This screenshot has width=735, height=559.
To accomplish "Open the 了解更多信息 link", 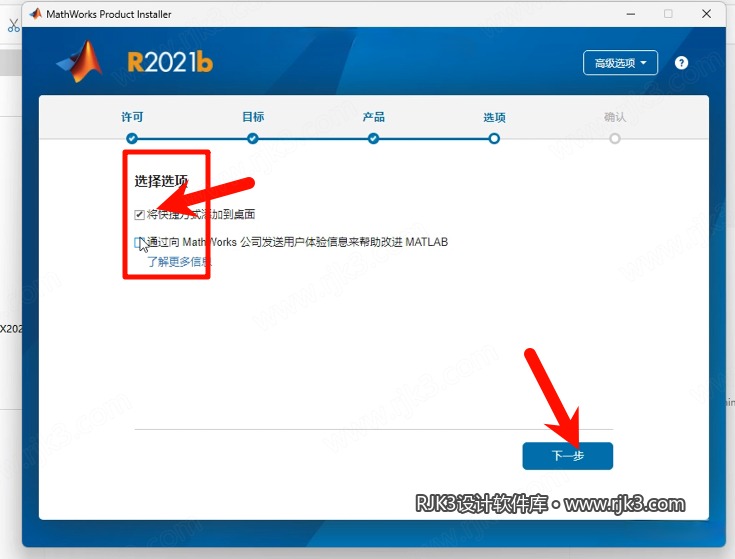I will tap(179, 261).
